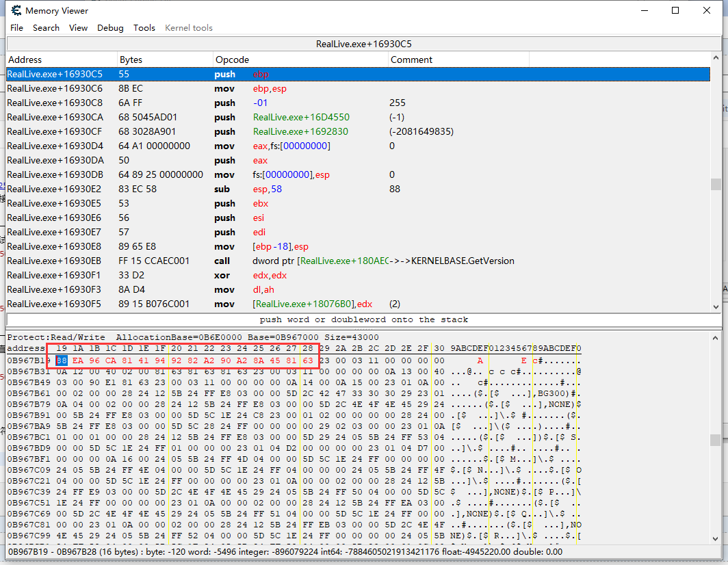This screenshot has height=565, width=728.
Task: Click the hex row address 0B967BD9
Action: 29,449
